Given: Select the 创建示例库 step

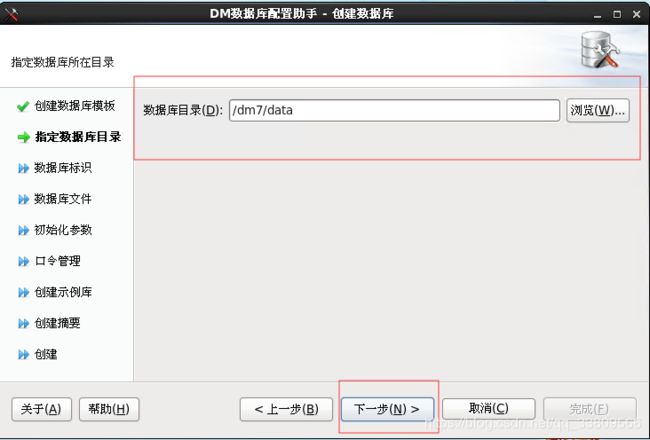Looking at the screenshot, I should pyautogui.click(x=63, y=292).
